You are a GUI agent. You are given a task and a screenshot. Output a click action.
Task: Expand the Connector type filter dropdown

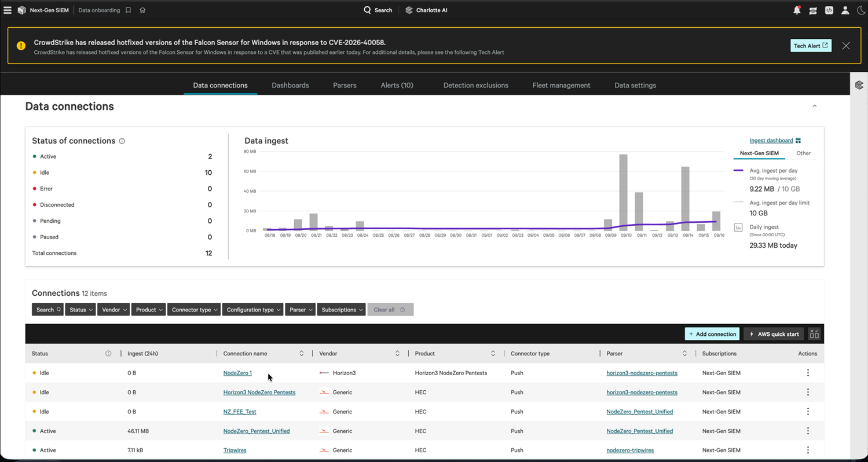pos(194,310)
